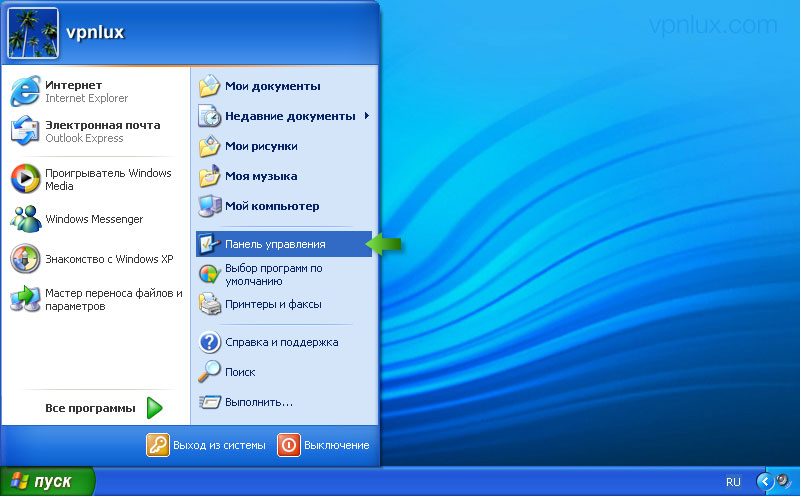This screenshot has width=800, height=496.
Task: Select Выбор программ по умолчанию text
Action: tap(273, 275)
